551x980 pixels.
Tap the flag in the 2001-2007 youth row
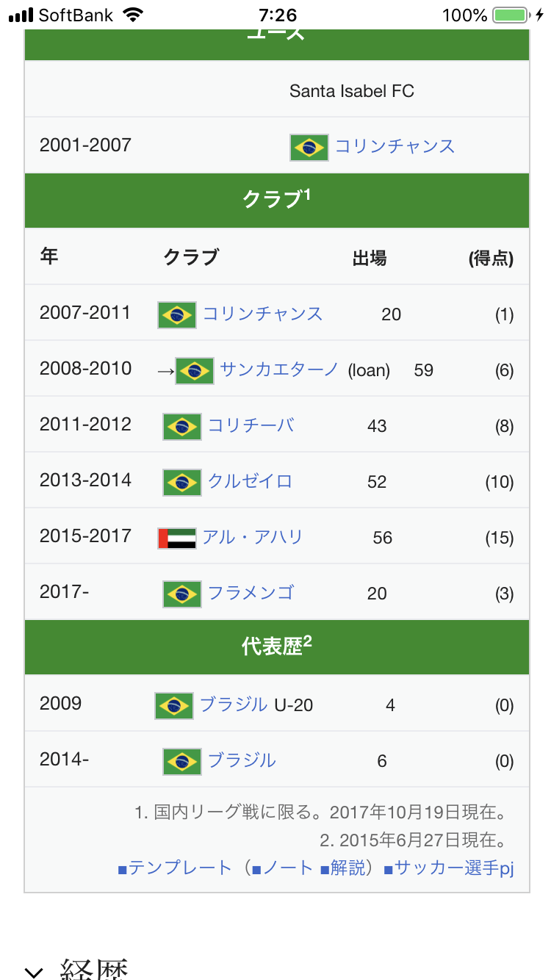tap(309, 147)
